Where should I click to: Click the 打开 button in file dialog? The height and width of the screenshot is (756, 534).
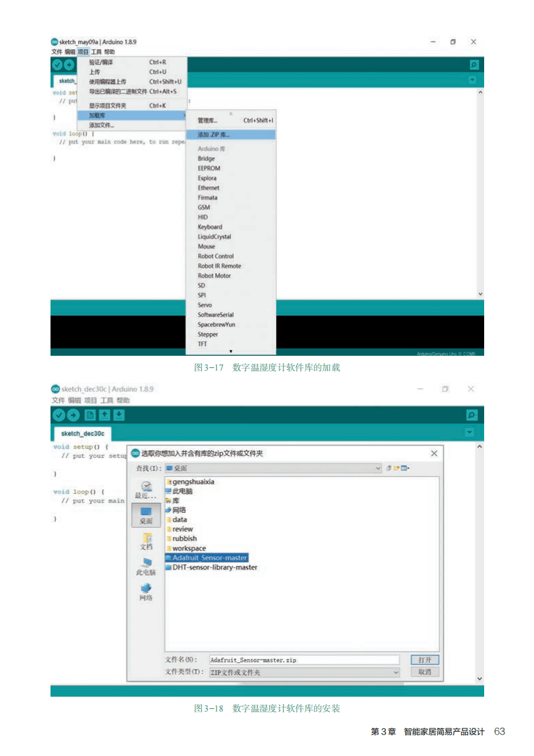click(424, 660)
